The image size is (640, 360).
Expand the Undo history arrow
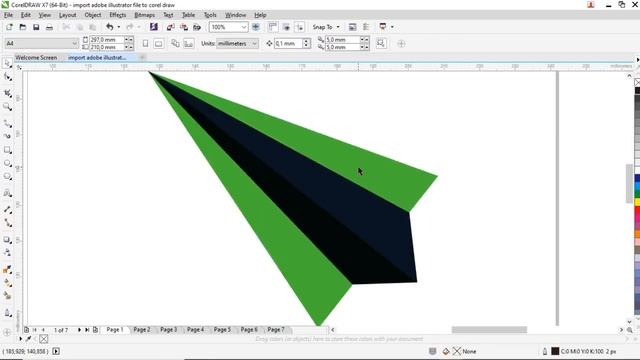[x=119, y=27]
